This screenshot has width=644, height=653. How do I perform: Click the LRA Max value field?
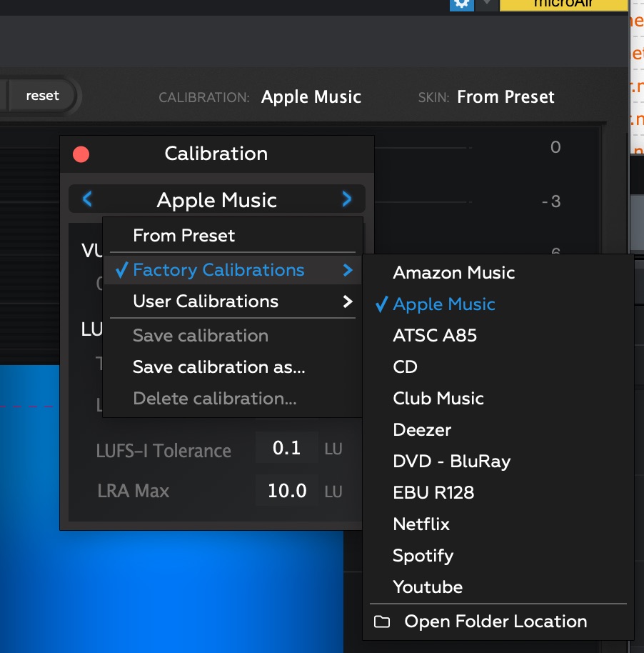(x=287, y=492)
